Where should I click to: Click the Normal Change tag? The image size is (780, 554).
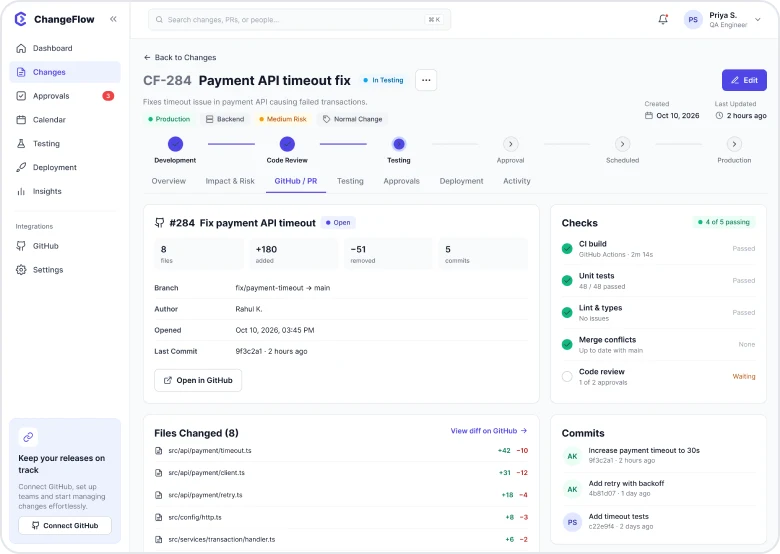352,119
